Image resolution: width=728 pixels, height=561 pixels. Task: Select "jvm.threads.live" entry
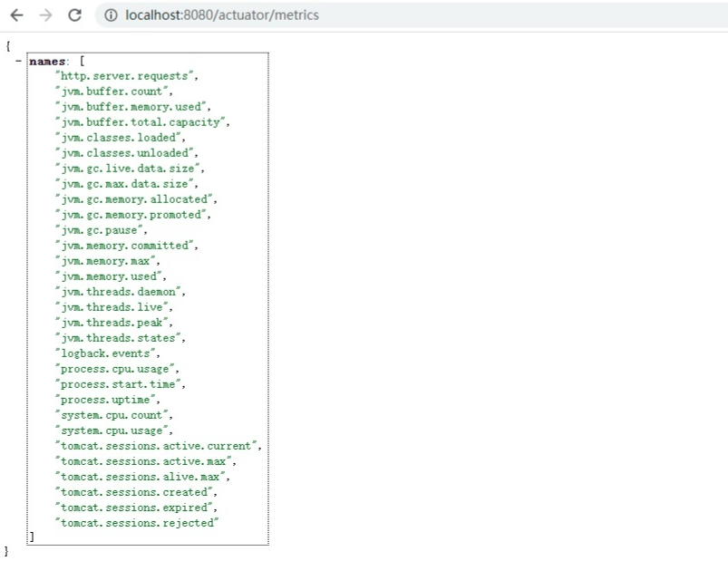112,307
